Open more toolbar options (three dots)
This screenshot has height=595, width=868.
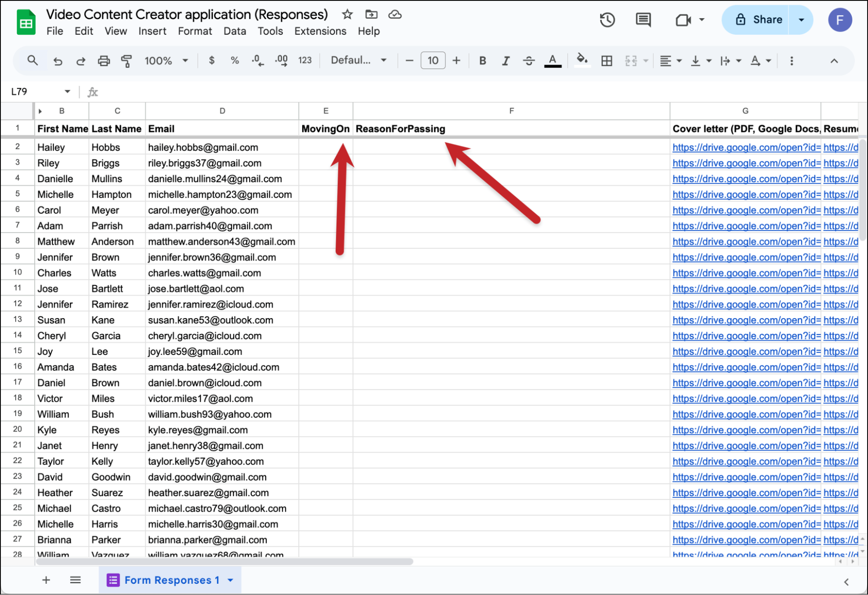coord(792,61)
